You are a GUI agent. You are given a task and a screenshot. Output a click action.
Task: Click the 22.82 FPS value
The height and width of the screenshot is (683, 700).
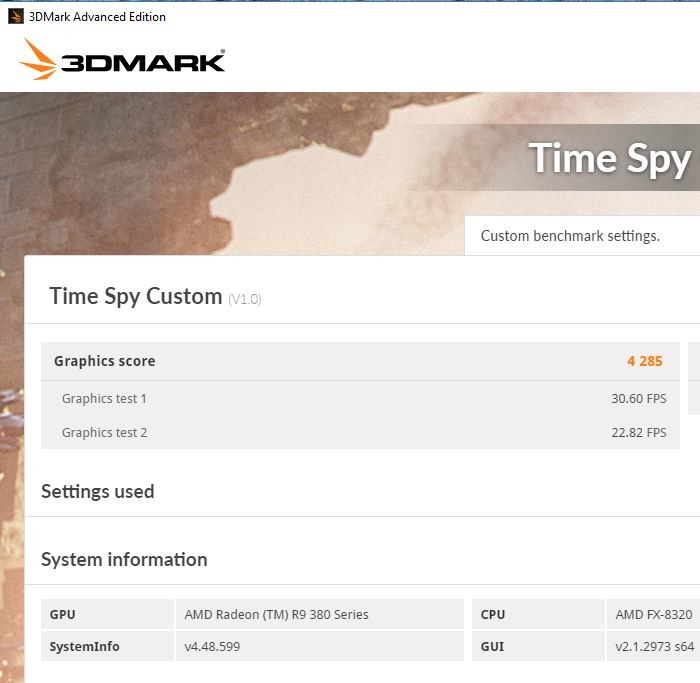pos(639,432)
